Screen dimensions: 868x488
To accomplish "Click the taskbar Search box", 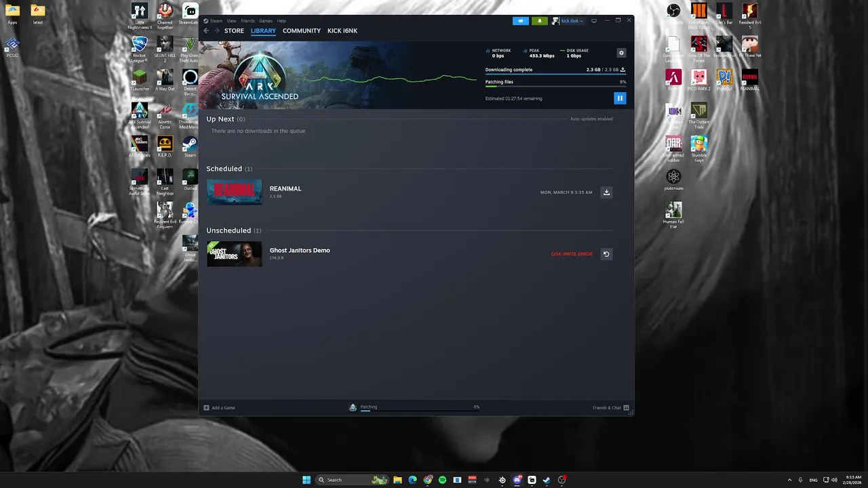I will tap(351, 480).
